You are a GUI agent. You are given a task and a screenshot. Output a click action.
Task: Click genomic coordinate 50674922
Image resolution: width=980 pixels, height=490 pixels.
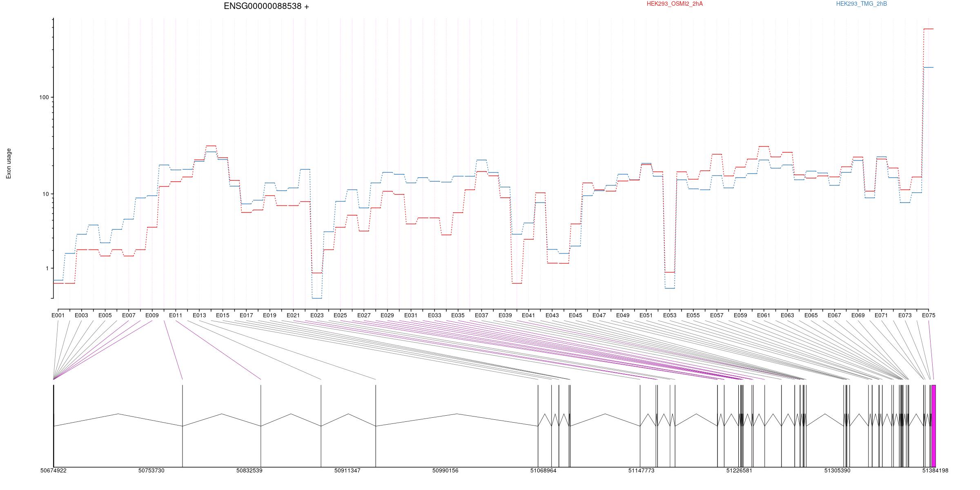(x=53, y=470)
